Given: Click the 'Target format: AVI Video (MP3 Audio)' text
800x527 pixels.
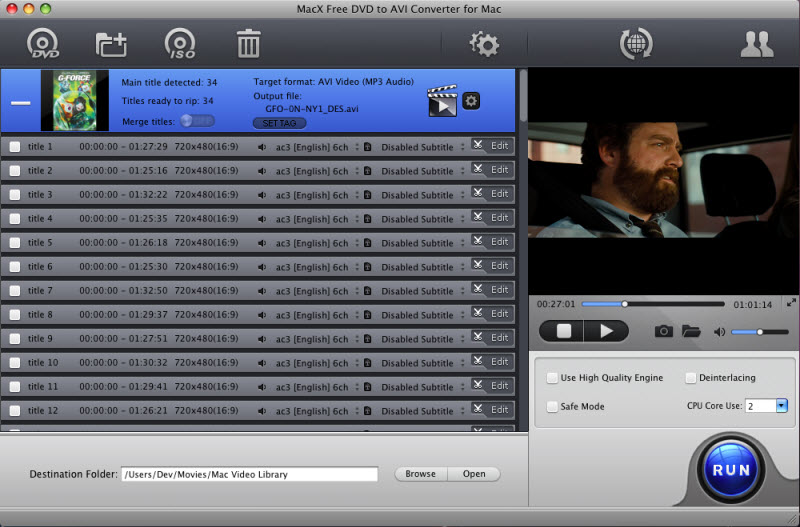Looking at the screenshot, I should point(333,82).
